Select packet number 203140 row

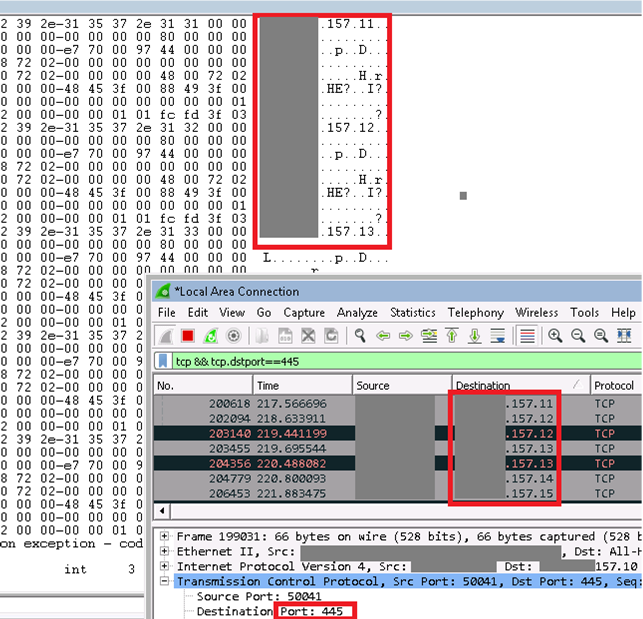point(300,433)
